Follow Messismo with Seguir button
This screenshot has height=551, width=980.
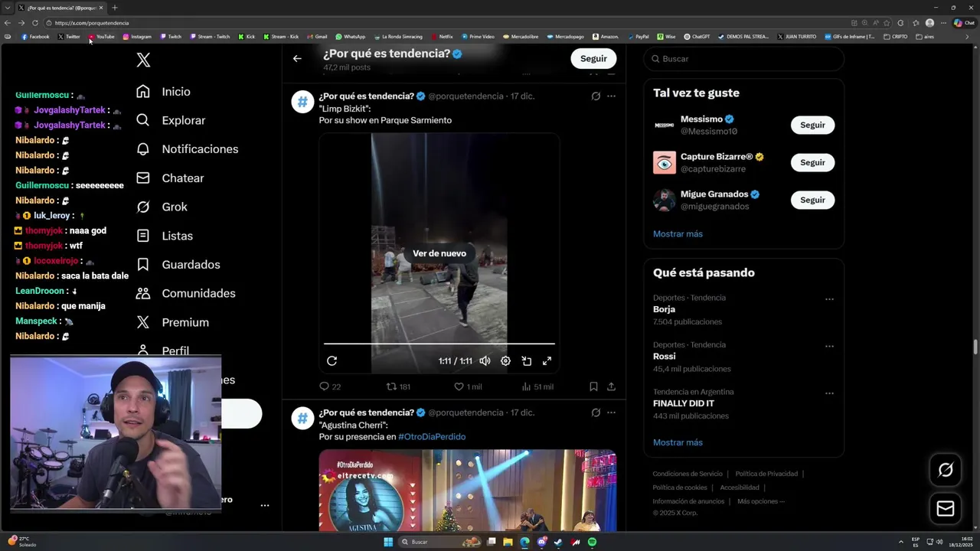[x=812, y=125]
